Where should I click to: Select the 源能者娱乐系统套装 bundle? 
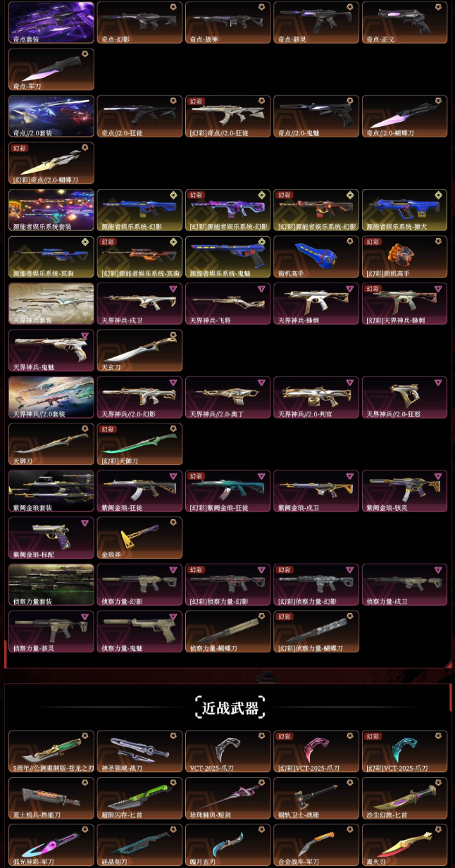(x=51, y=210)
